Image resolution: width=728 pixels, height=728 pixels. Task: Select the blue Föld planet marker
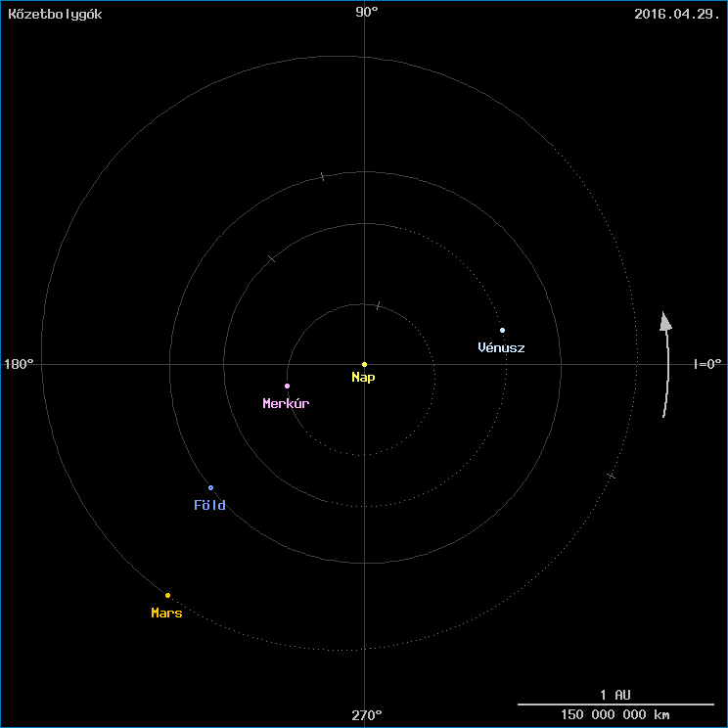tap(210, 487)
